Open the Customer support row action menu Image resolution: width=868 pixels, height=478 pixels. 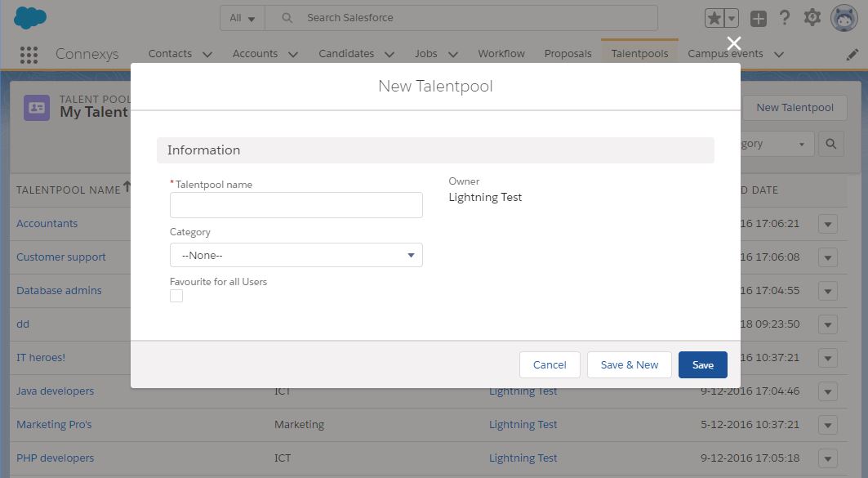click(x=828, y=257)
